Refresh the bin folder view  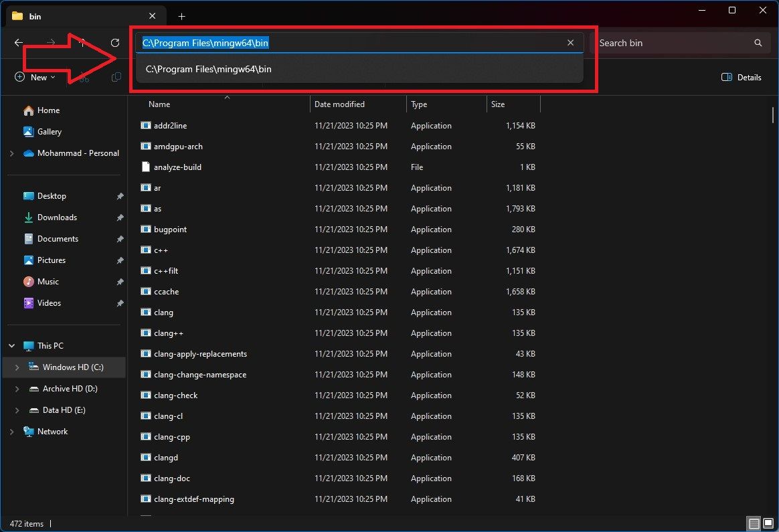pos(114,43)
